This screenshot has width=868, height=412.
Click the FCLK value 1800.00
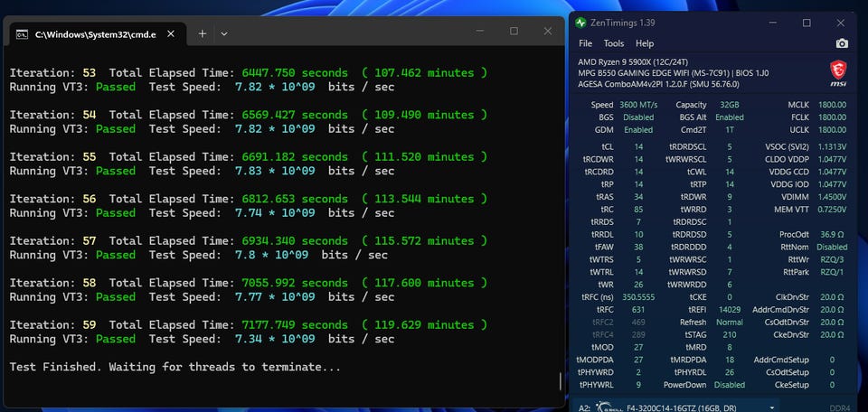pos(833,117)
